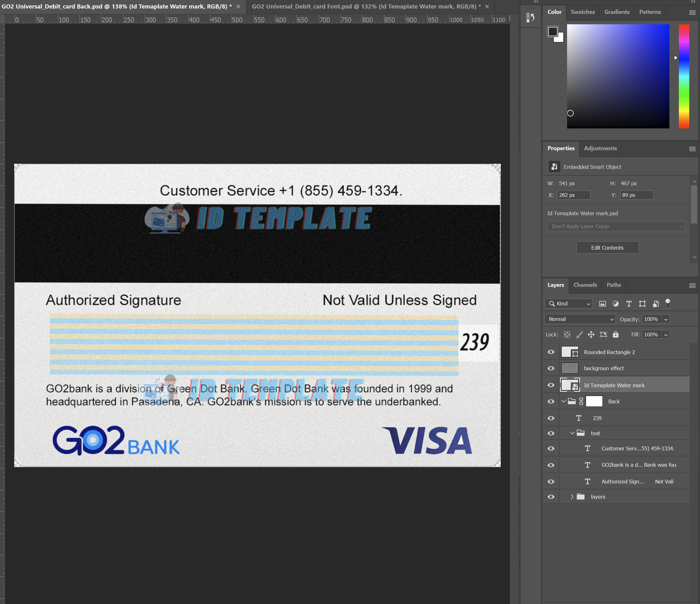Click the text group folder icon

click(580, 433)
